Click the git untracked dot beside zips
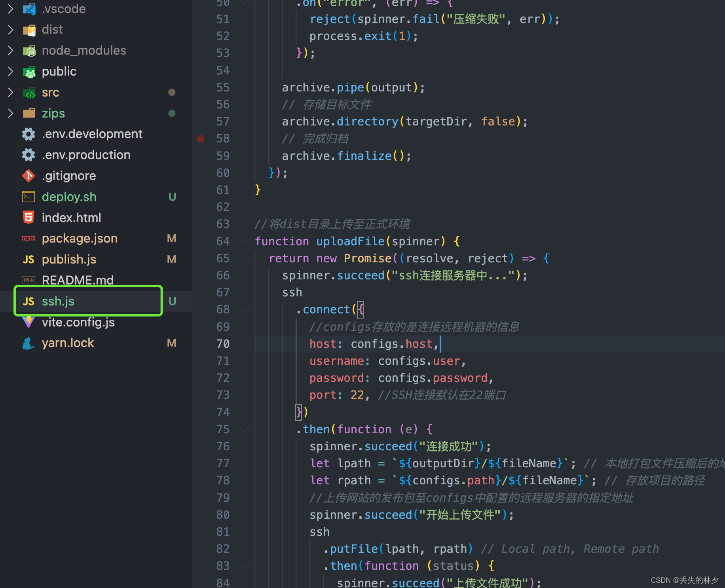This screenshot has height=588, width=725. pos(172,113)
